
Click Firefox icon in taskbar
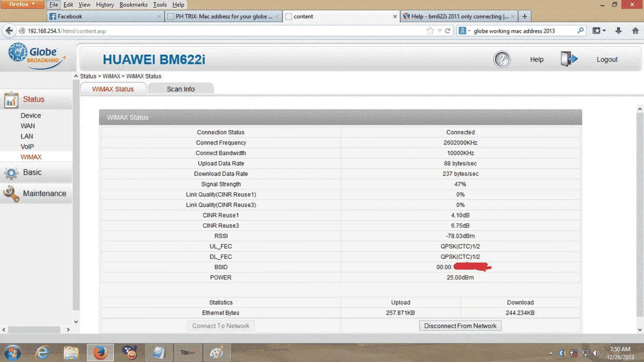click(x=100, y=352)
